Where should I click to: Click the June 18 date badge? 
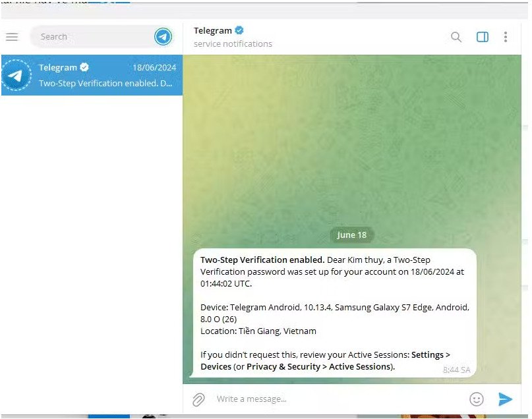click(351, 235)
